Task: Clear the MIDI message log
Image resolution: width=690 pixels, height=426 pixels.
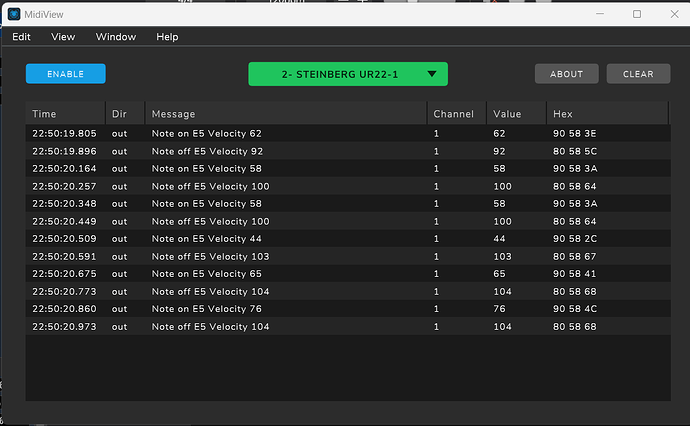Action: click(638, 74)
